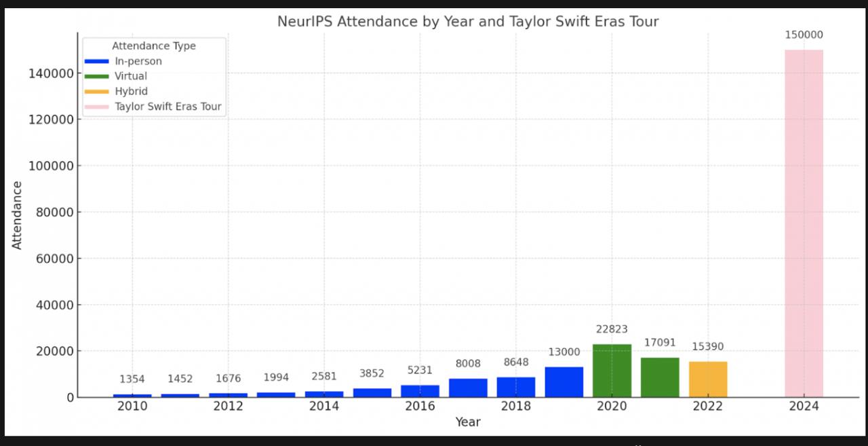Click the 'Taylor Swift Eras Tour' legend label
Image resolution: width=868 pixels, height=446 pixels.
pos(168,107)
